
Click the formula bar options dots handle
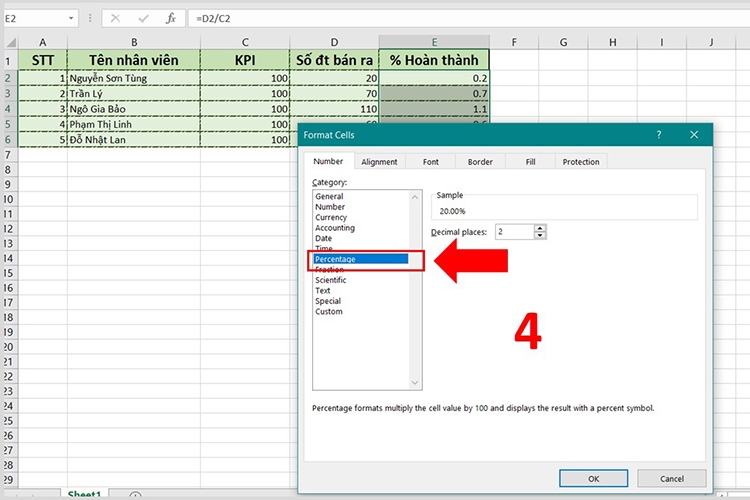(90, 19)
